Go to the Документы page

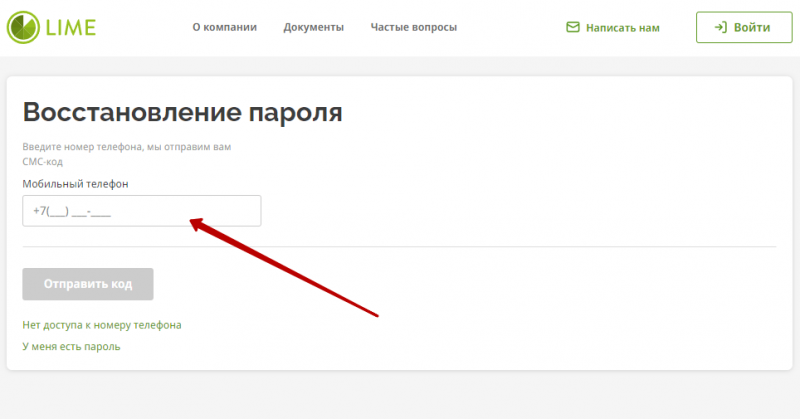click(313, 27)
